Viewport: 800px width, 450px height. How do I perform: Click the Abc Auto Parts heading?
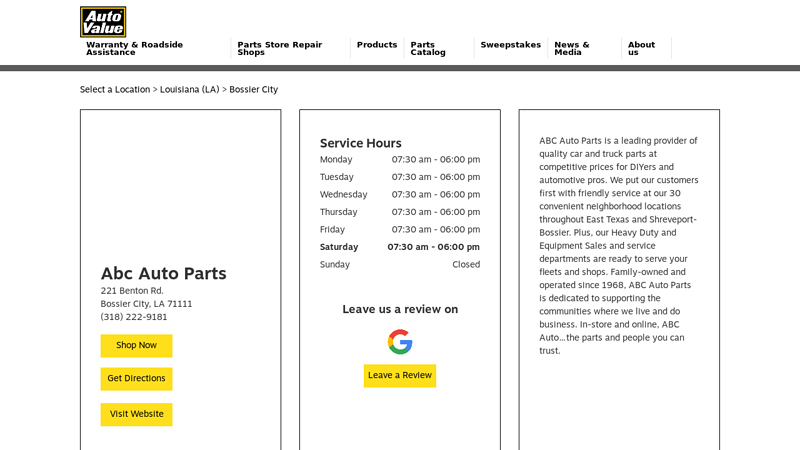[163, 273]
